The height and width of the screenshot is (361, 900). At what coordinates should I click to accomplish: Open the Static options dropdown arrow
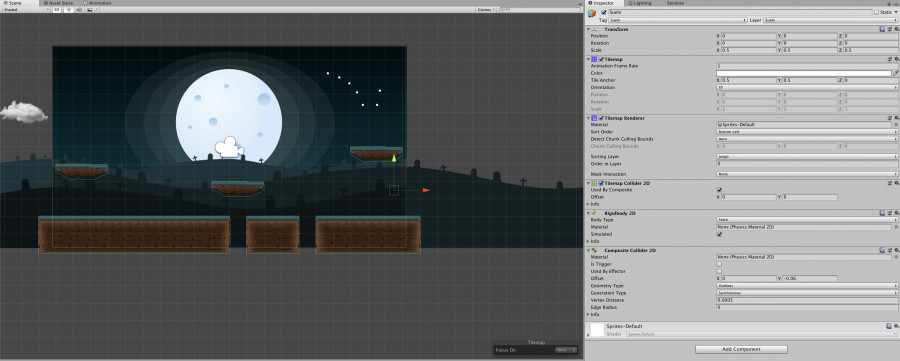tap(895, 12)
